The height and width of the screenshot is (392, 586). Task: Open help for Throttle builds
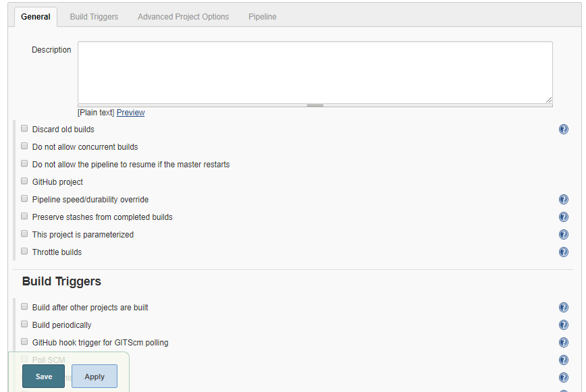pos(564,252)
